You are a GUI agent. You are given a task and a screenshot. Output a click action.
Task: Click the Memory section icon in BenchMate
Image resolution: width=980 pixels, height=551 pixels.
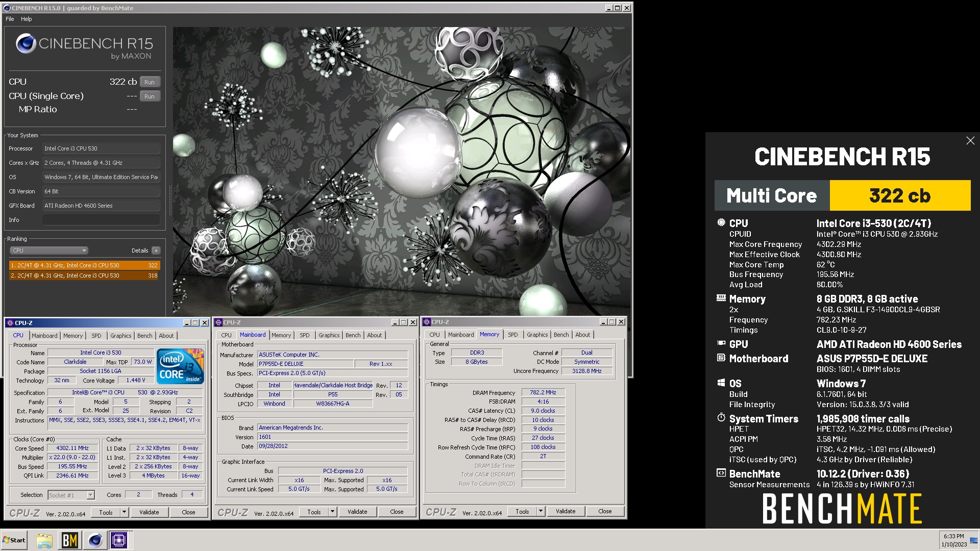(x=721, y=297)
